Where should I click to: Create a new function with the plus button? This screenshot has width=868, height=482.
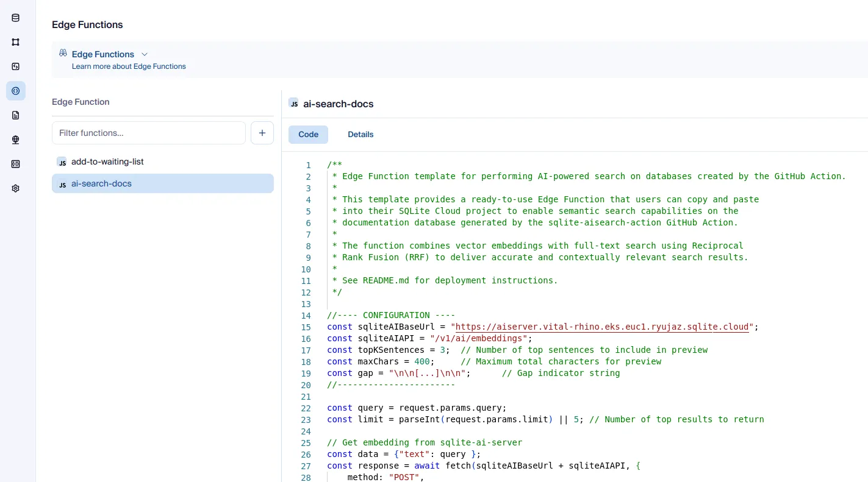(x=262, y=132)
